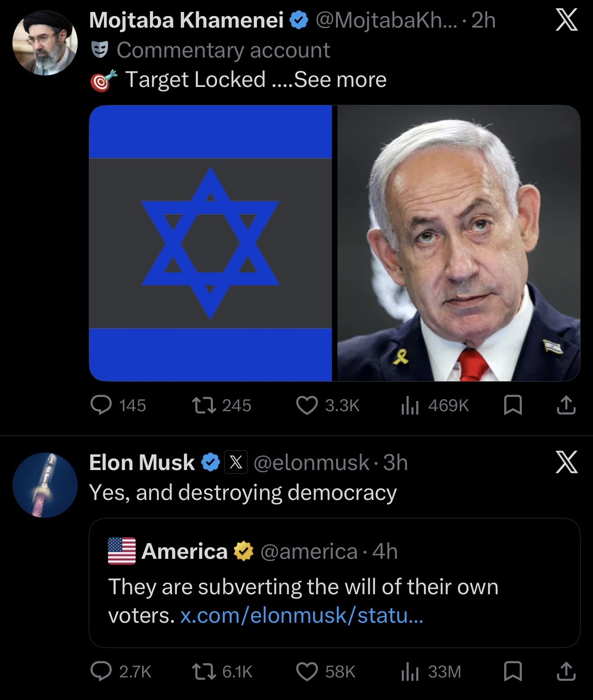This screenshot has width=593, height=700.
Task: View analytics of the 469K views post
Action: pos(410,405)
